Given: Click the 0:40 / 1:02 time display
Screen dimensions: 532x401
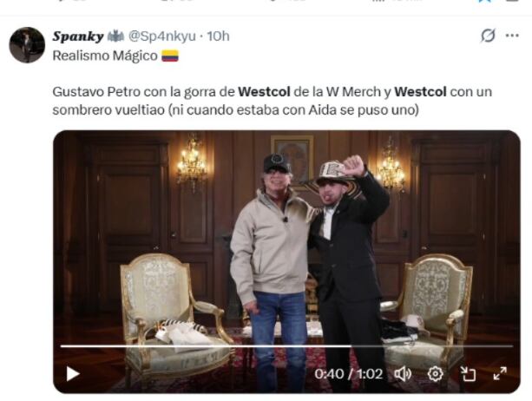Looking at the screenshot, I should tap(348, 374).
